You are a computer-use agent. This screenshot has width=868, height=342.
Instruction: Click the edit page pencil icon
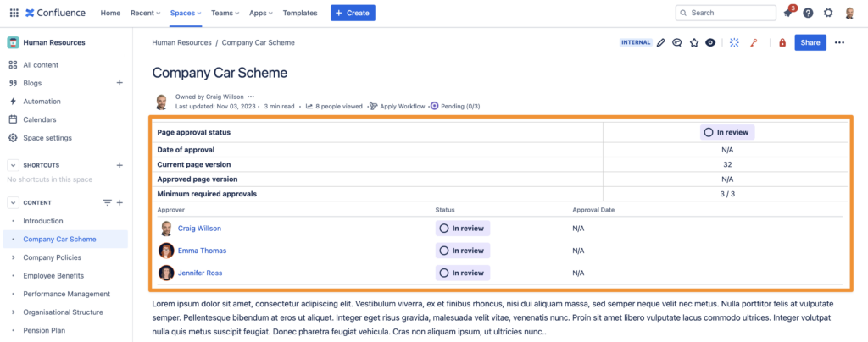pyautogui.click(x=660, y=42)
